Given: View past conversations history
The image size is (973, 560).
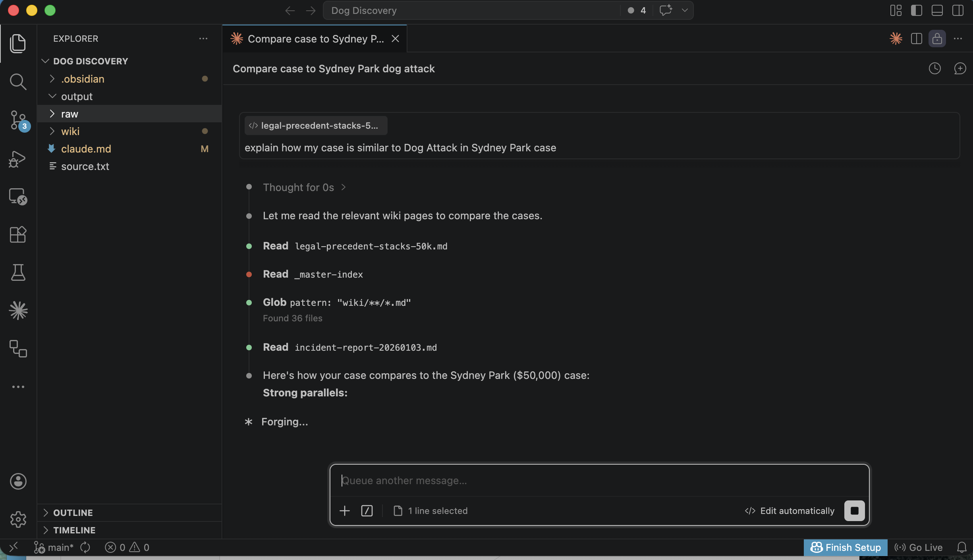Looking at the screenshot, I should point(935,68).
